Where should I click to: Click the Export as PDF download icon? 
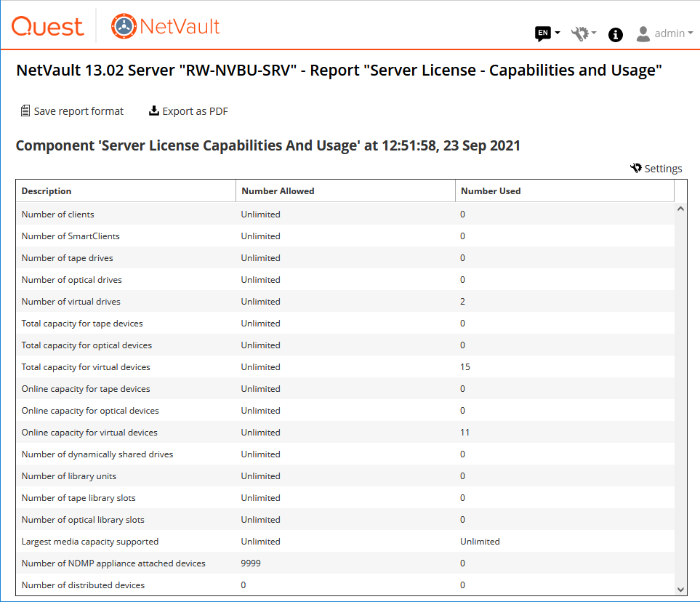(154, 111)
